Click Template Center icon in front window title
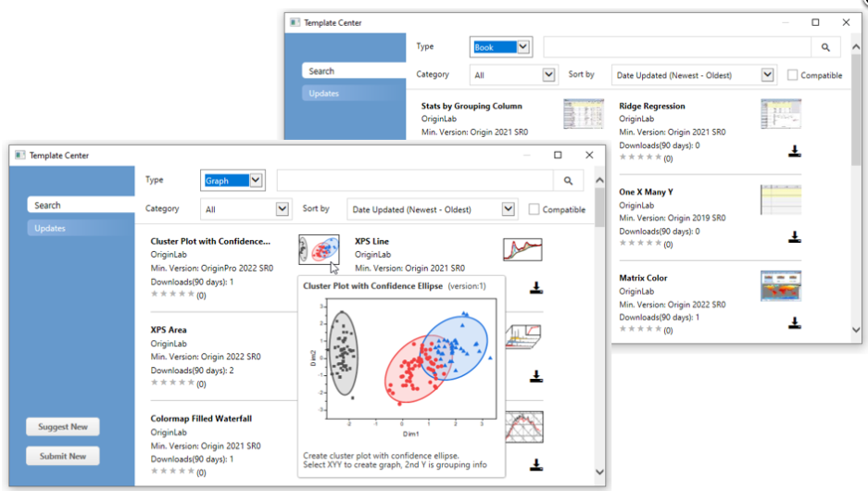 [x=20, y=155]
